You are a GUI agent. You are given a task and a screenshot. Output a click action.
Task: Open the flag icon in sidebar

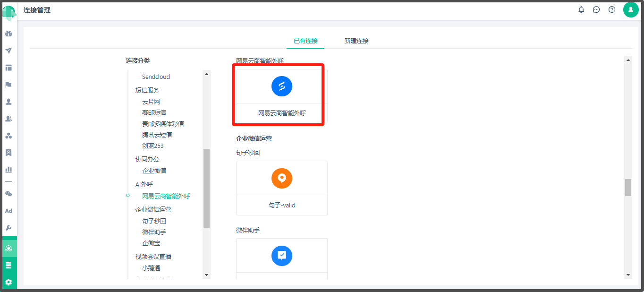coord(8,85)
